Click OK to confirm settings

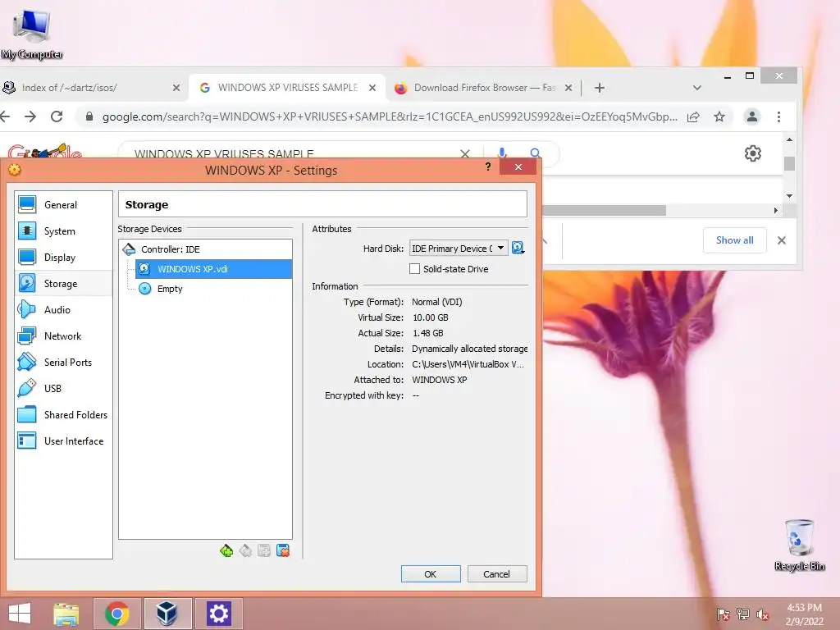pos(431,573)
